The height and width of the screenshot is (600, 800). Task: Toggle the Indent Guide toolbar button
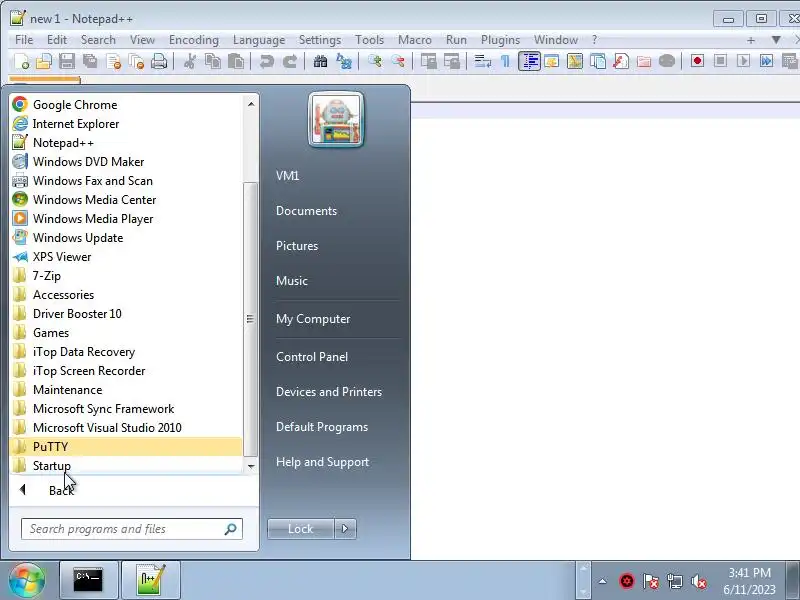tap(529, 61)
